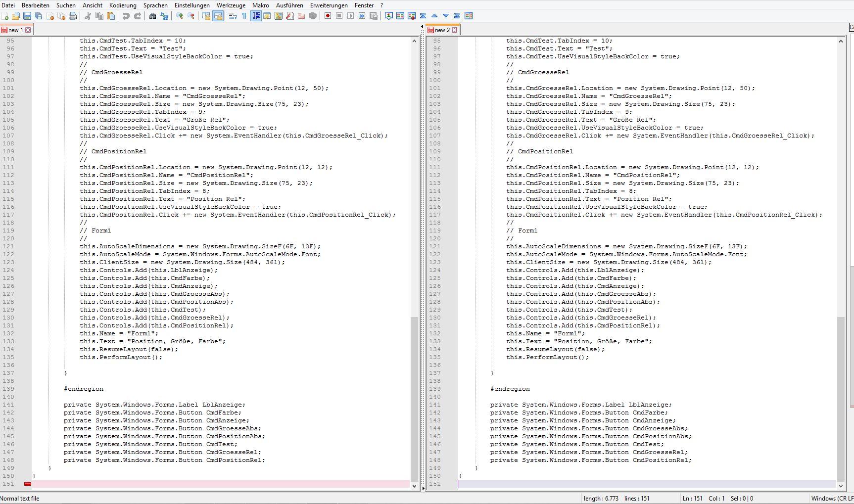This screenshot has width=854, height=504.
Task: Toggle word wrap in the toolbar
Action: [x=233, y=16]
